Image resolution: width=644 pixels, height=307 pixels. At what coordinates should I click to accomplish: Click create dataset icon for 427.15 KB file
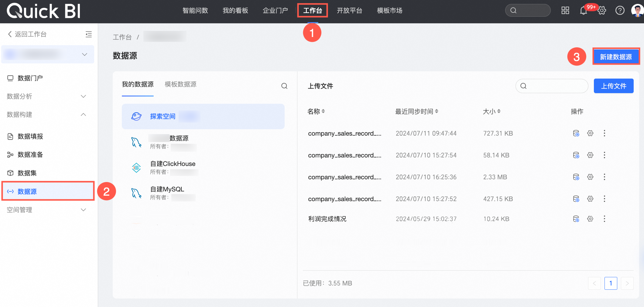pyautogui.click(x=576, y=199)
